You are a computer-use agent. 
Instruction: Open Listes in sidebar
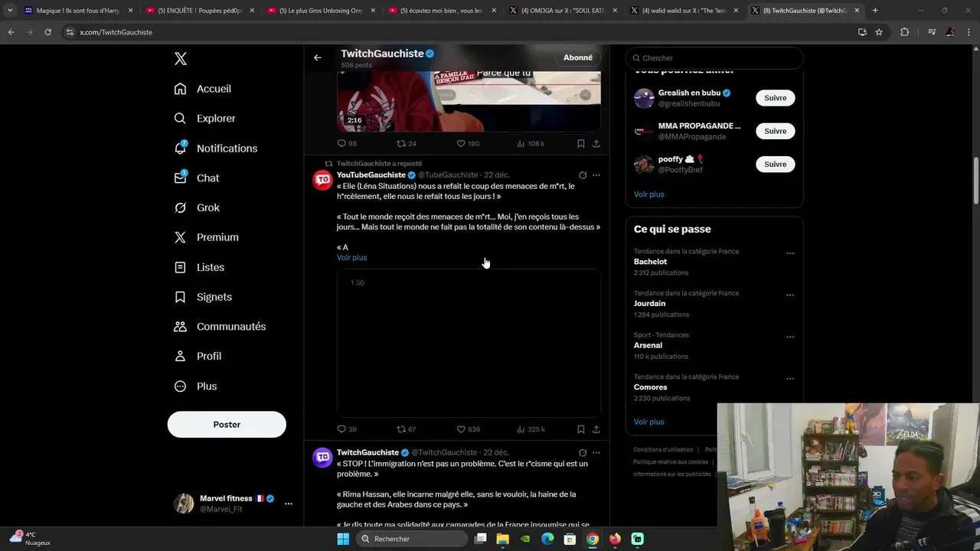point(200,267)
